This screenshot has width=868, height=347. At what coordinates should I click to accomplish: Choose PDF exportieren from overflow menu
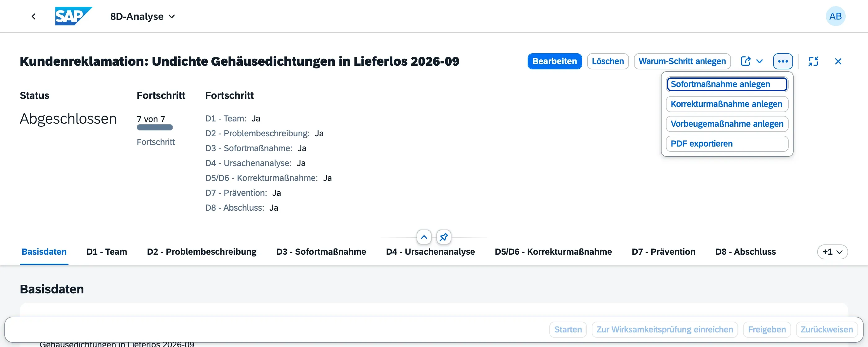click(x=727, y=144)
